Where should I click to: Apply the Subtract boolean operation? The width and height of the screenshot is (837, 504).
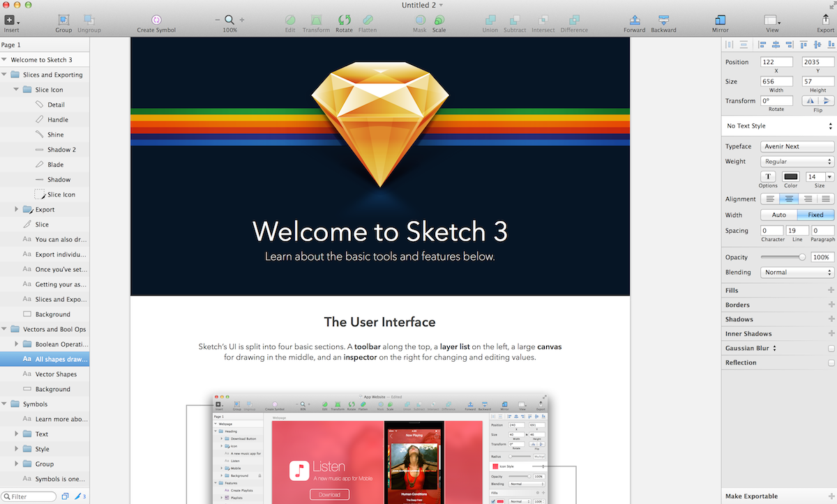pos(515,20)
